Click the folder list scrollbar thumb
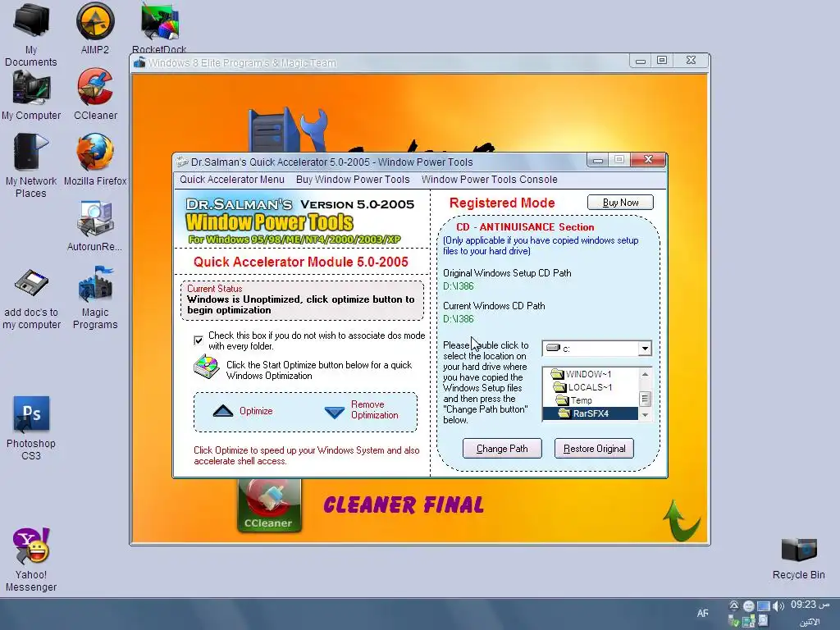840x630 pixels. tap(645, 399)
